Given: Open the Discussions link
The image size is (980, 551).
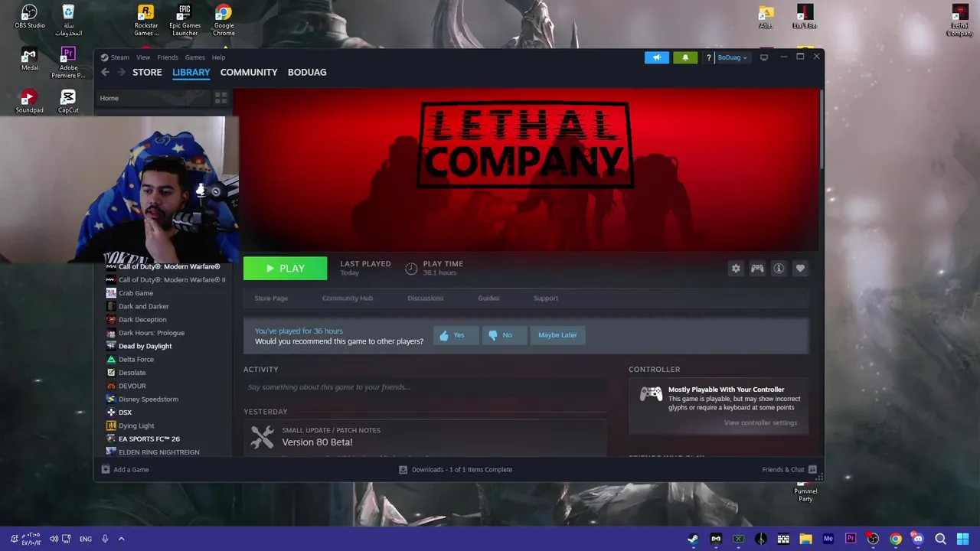Looking at the screenshot, I should coord(425,298).
